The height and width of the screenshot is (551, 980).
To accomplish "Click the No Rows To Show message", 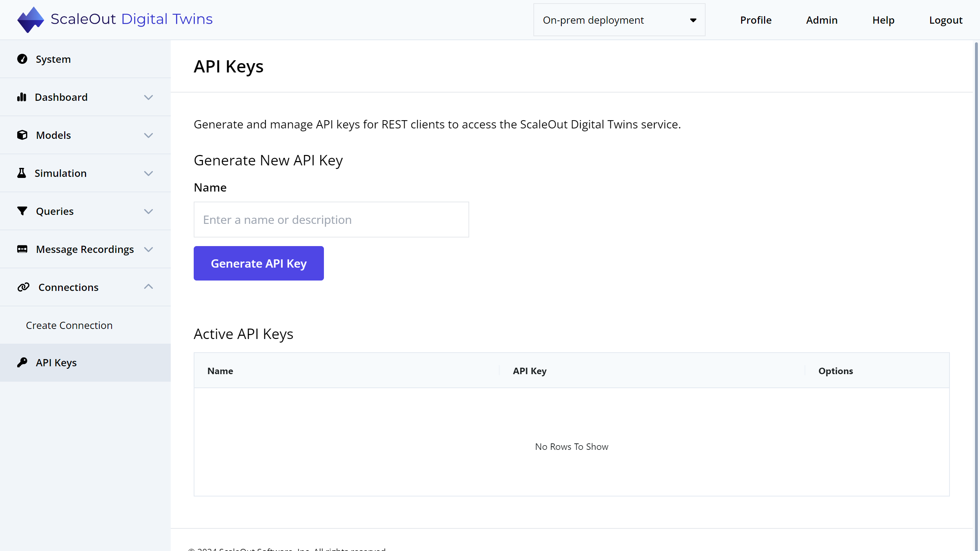I will (x=571, y=446).
